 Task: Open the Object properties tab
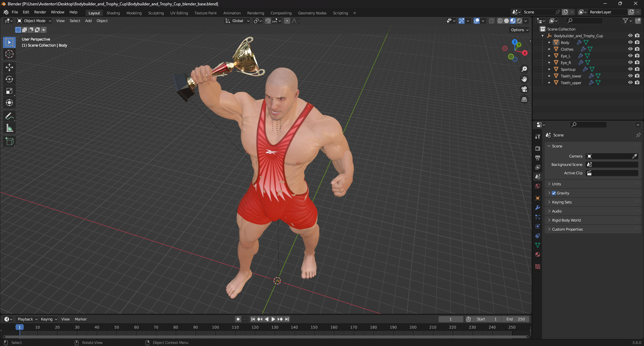click(538, 198)
